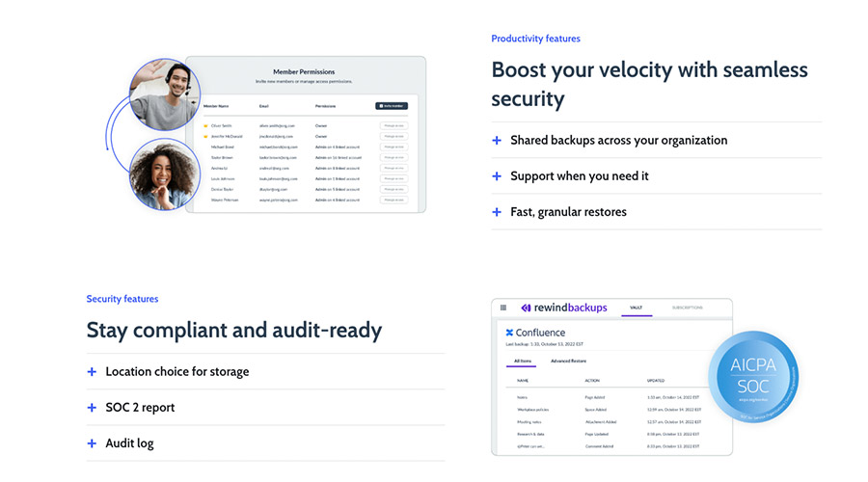Expand the "Support when you need it" section

497,176
